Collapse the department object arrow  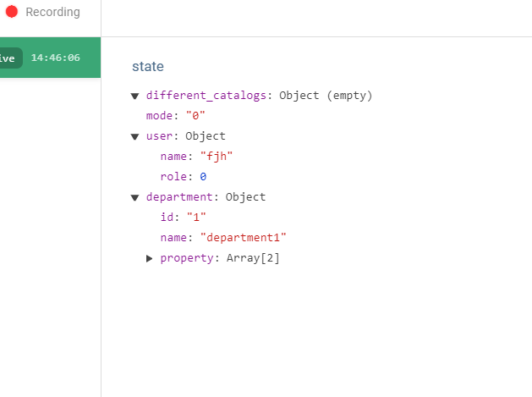click(135, 197)
